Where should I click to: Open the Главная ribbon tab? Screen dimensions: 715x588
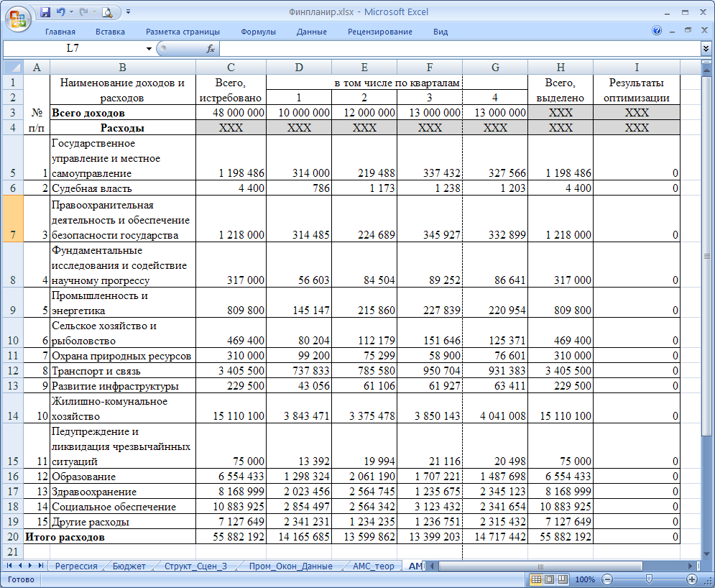60,32
